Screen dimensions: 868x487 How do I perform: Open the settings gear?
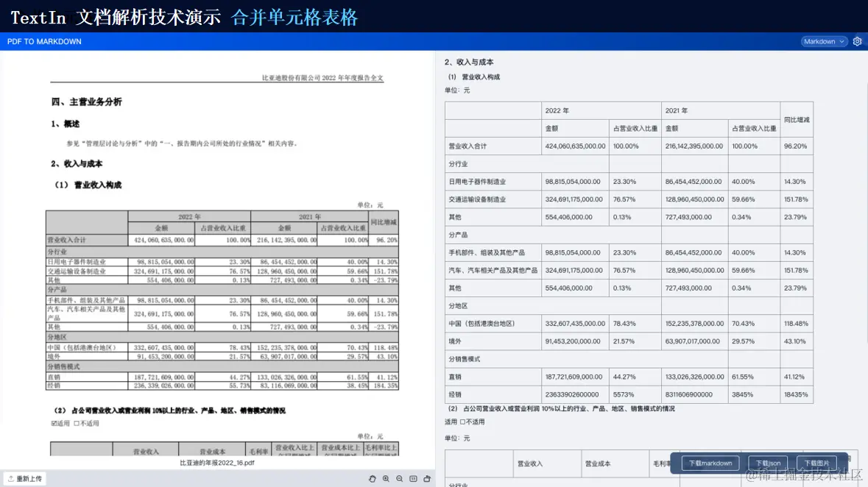[858, 41]
